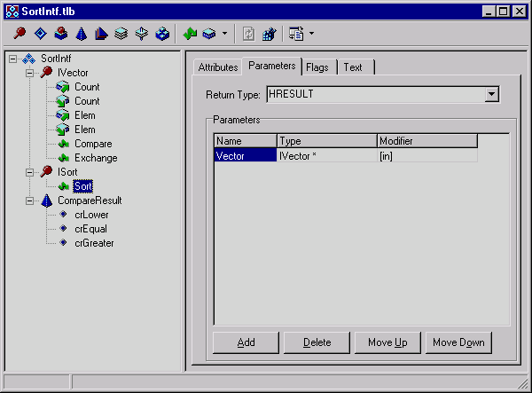Click the green New Method toolbar icon
532x393 pixels.
(190, 35)
